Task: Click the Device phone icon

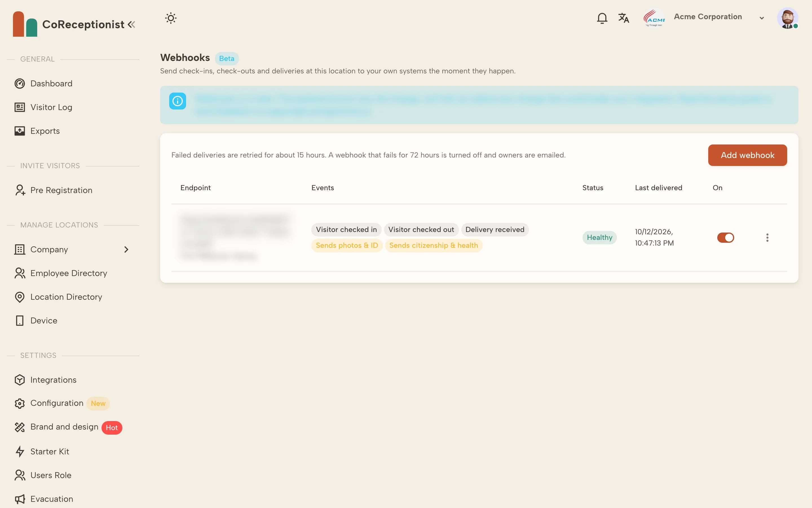Action: pos(20,321)
